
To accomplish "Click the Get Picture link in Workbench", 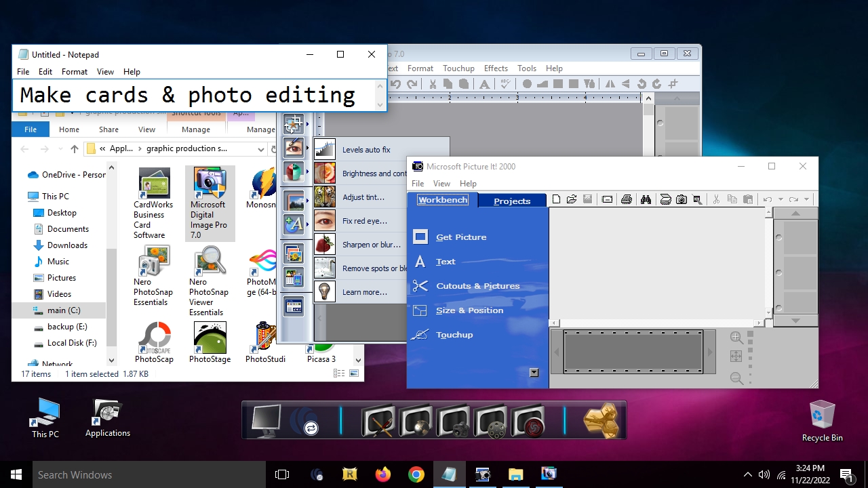I will pos(460,237).
